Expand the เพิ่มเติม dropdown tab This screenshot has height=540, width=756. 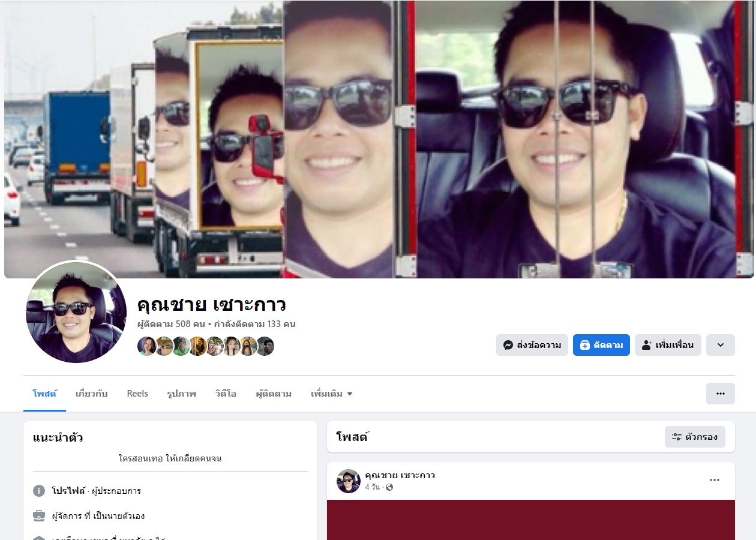[331, 394]
